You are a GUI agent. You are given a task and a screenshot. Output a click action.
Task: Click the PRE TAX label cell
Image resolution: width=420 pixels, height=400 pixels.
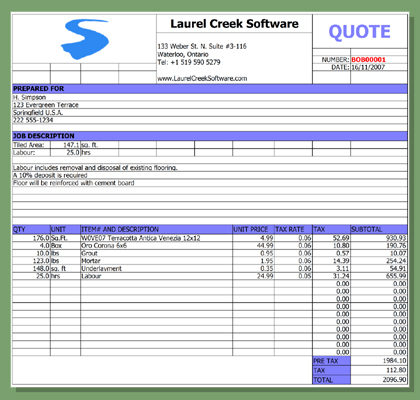331,361
